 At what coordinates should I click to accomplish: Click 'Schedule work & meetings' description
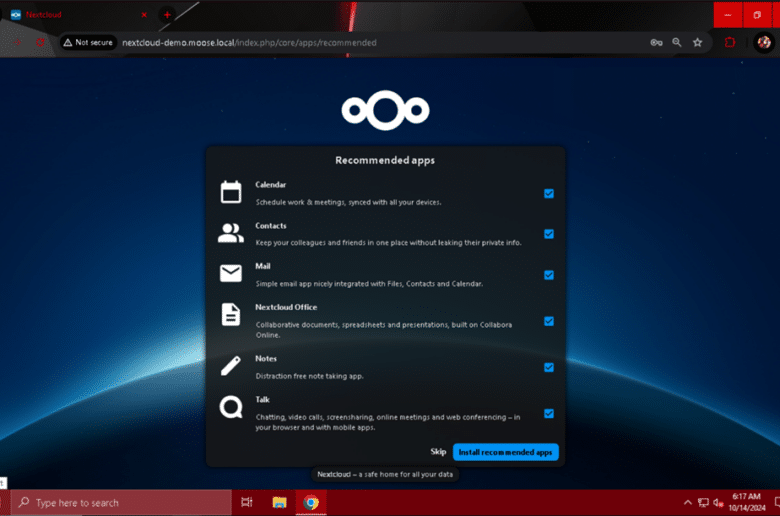[348, 202]
